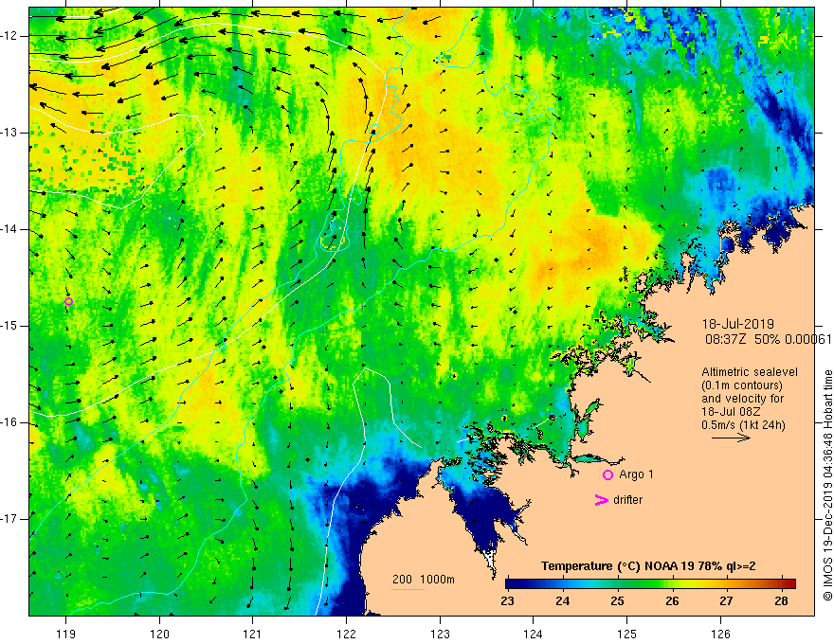Click longitude axis label 125
834x644 pixels.
tap(627, 634)
